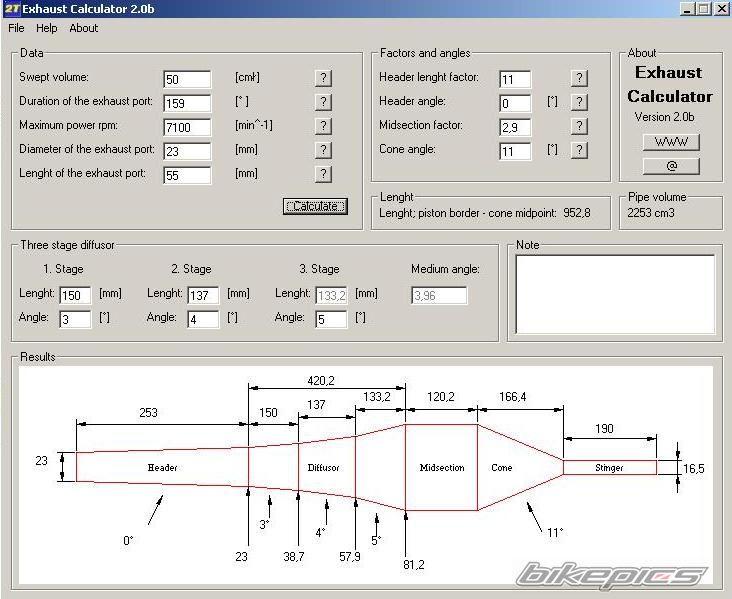The width and height of the screenshot is (732, 599).
Task: Click the '2253 cm3' pipe volume value
Action: [x=651, y=213]
